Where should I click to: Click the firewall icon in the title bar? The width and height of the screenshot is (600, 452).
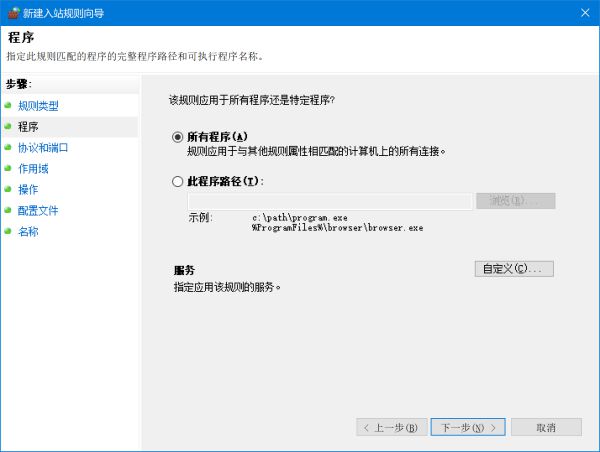[12, 12]
